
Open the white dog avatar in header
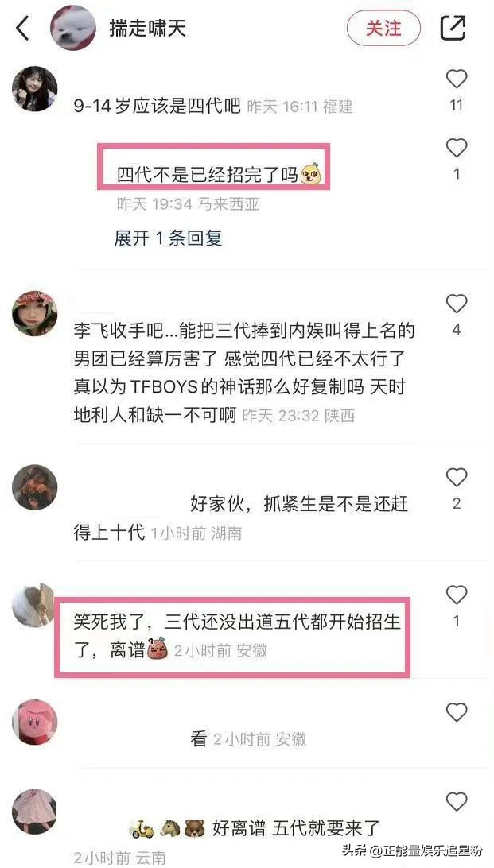click(74, 28)
